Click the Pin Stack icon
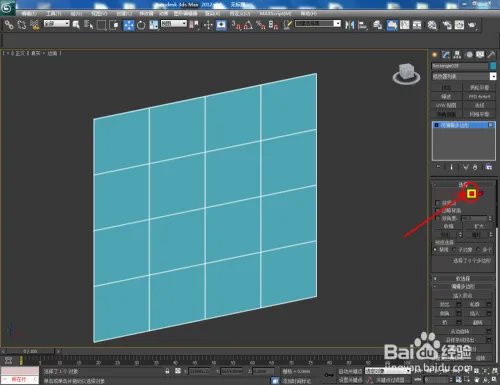 coord(439,167)
